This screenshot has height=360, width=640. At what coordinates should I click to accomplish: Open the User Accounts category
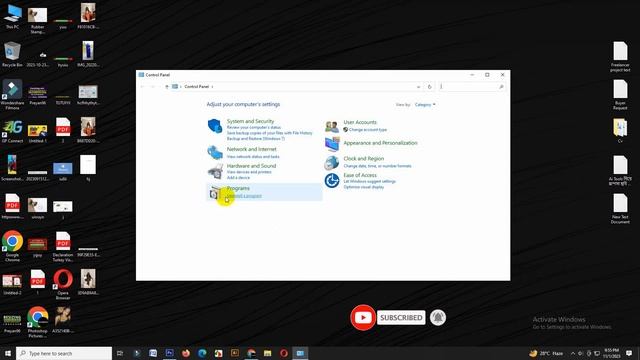click(360, 122)
